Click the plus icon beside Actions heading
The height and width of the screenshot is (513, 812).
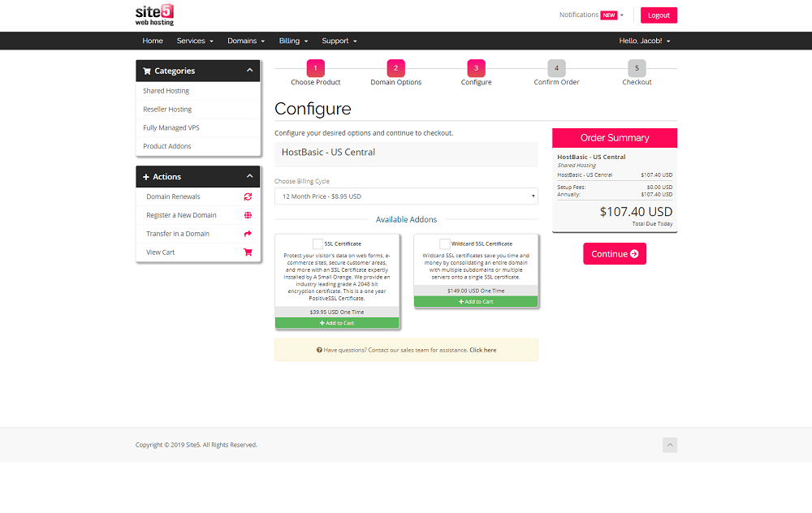click(x=146, y=177)
